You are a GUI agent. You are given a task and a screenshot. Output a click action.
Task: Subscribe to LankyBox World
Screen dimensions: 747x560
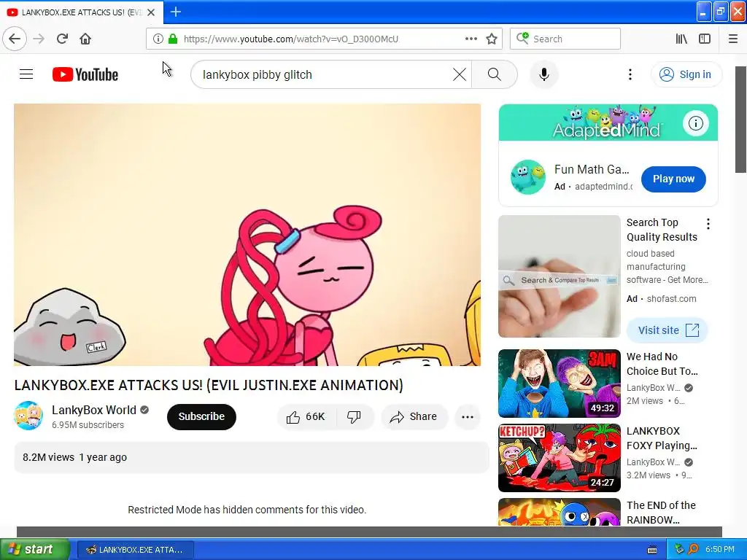(x=201, y=416)
